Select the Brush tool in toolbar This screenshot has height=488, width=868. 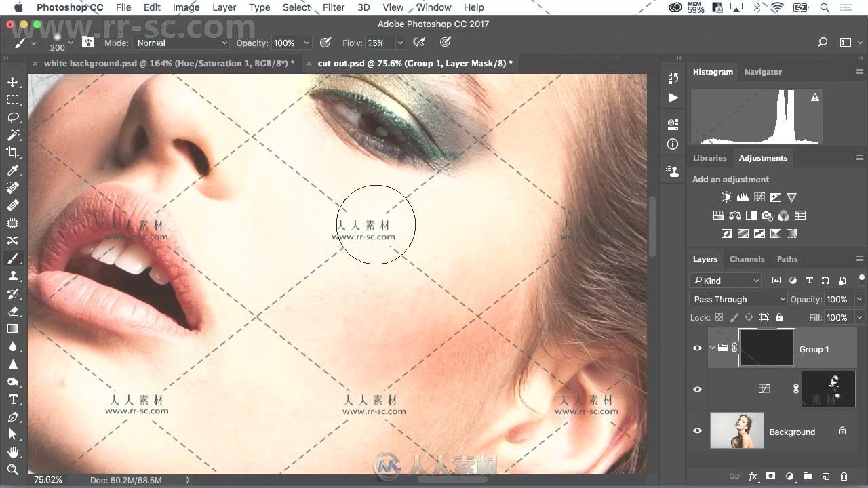coord(13,258)
